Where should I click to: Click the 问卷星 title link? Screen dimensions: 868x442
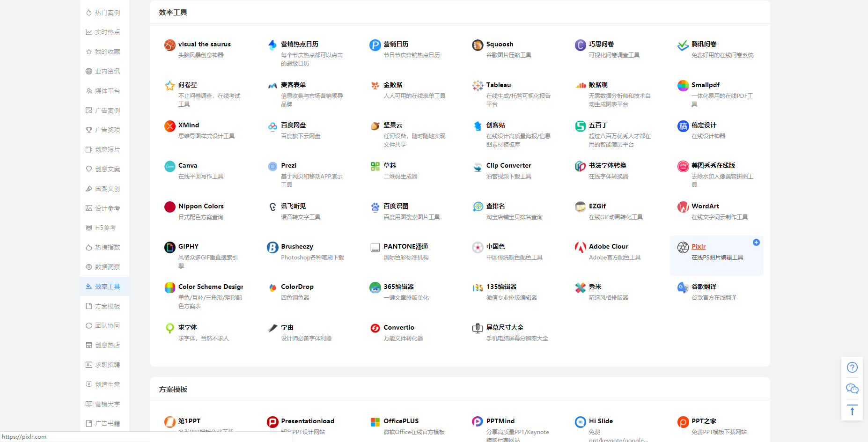pyautogui.click(x=188, y=85)
